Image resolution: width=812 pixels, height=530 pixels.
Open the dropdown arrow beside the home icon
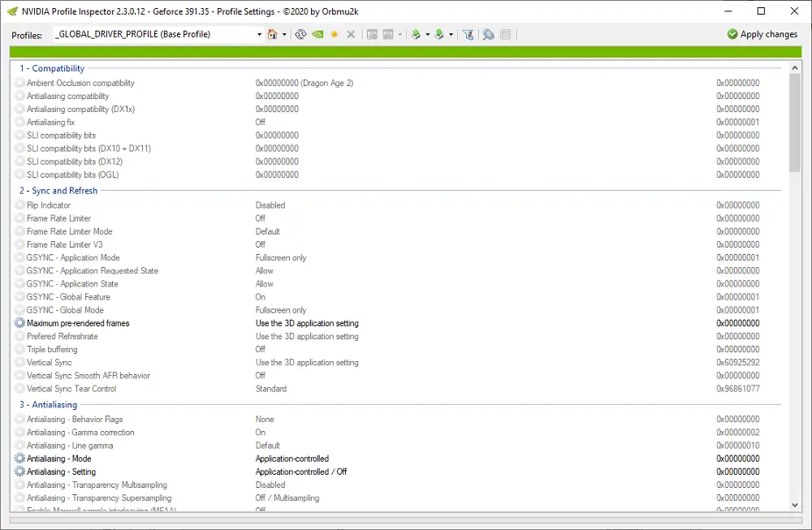click(x=285, y=34)
